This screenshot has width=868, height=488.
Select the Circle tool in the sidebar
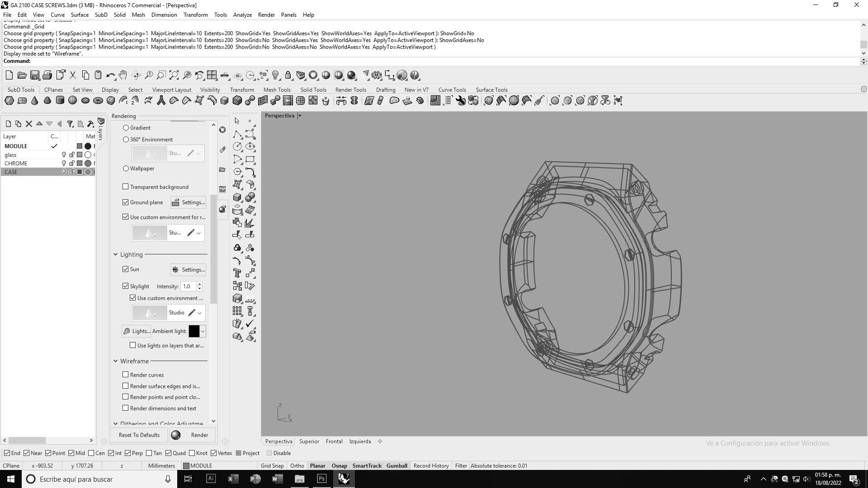coord(237,146)
